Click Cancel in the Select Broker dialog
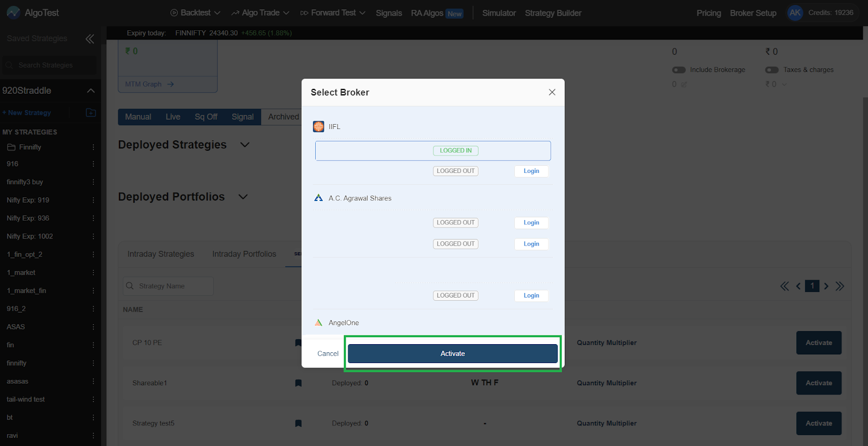Screen dimensions: 868x446 click(x=328, y=354)
